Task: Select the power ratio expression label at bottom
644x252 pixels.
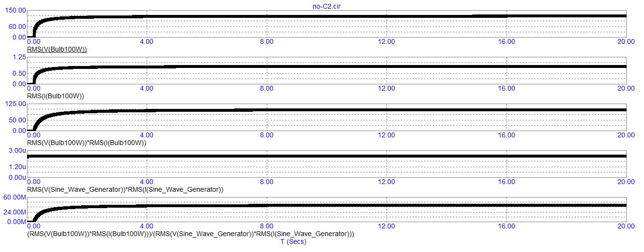Action: [x=191, y=234]
